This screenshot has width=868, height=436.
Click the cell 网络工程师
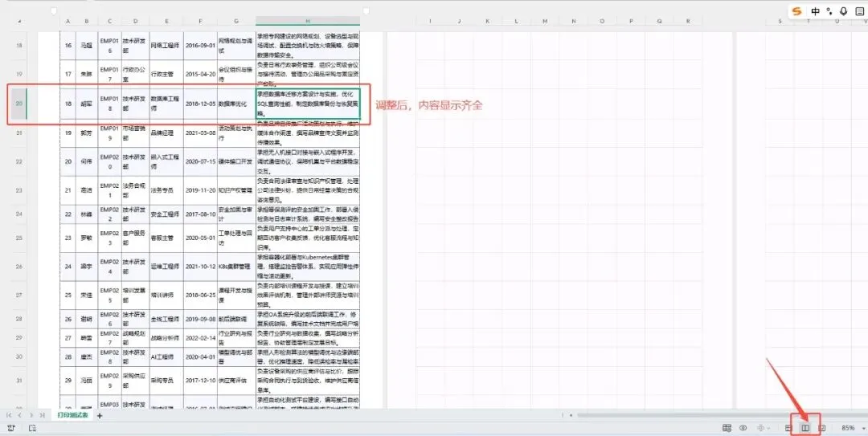166,46
